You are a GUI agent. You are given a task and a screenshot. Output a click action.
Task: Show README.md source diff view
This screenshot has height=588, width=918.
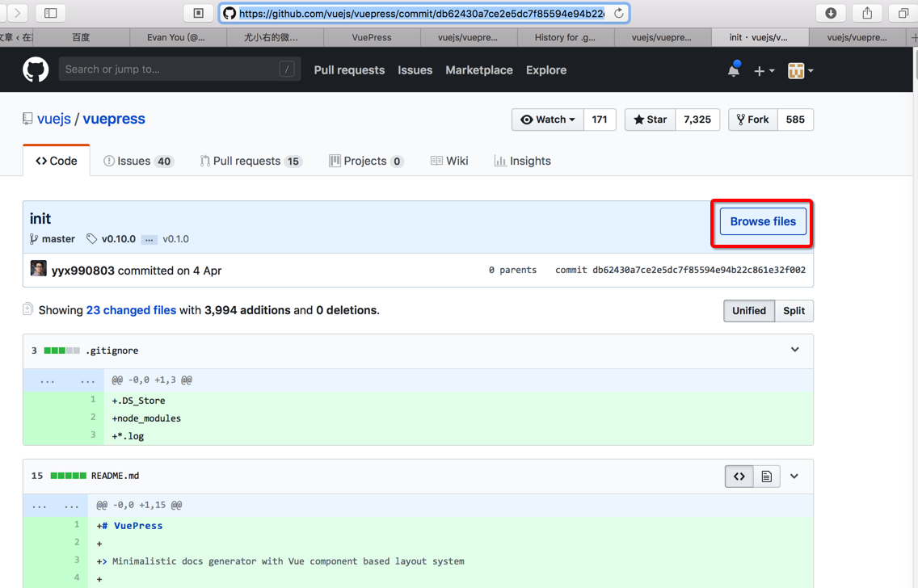pyautogui.click(x=739, y=477)
